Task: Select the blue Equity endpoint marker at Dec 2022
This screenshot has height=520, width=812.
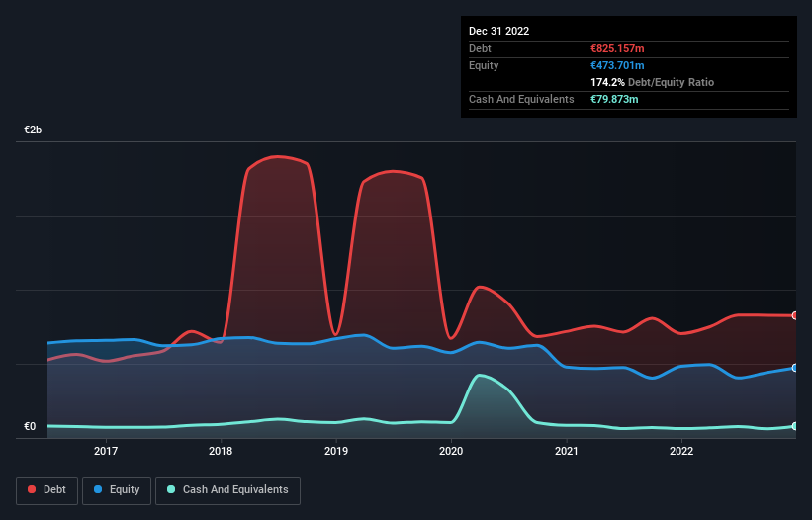Action: tap(795, 368)
